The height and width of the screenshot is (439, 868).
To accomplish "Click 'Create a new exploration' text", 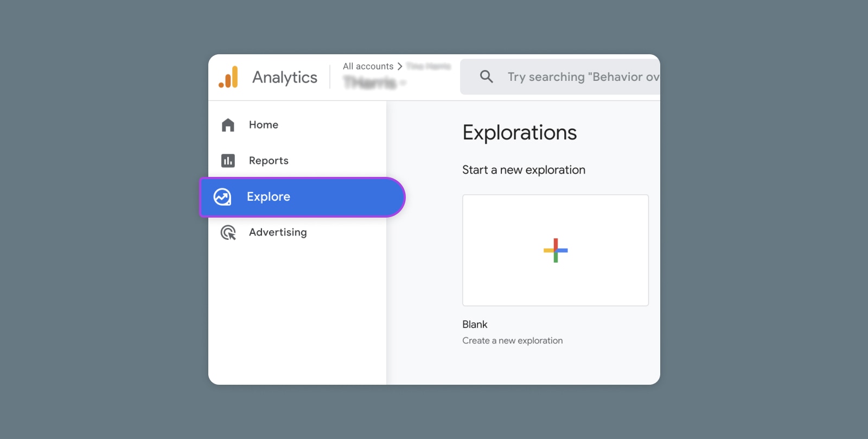I will tap(513, 341).
